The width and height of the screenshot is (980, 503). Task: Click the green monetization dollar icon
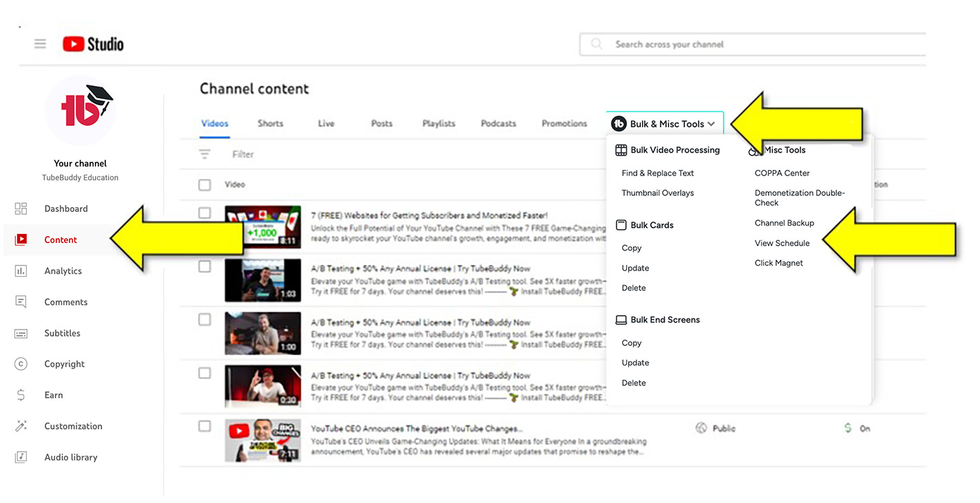tap(848, 428)
